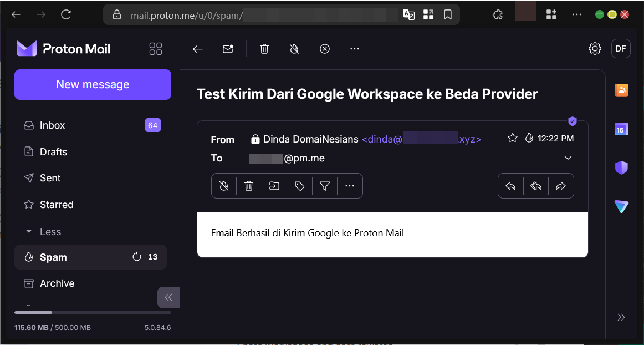Reply all to the message

point(536,186)
